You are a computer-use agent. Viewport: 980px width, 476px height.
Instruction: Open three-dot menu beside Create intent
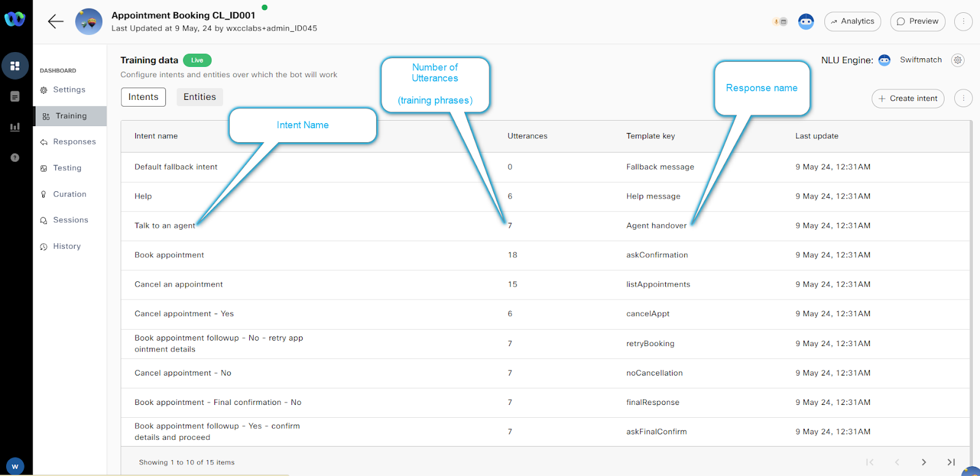point(963,98)
